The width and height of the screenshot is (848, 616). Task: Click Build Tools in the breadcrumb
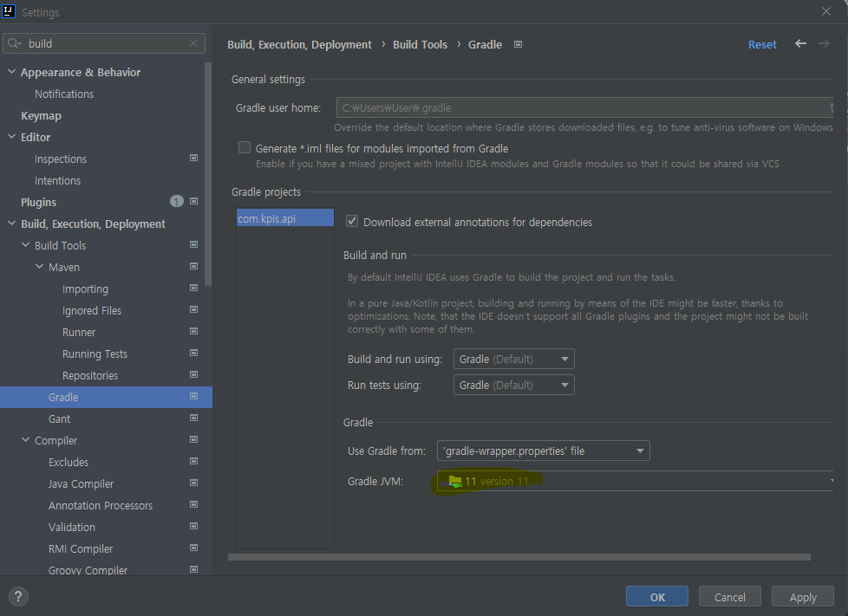point(421,44)
